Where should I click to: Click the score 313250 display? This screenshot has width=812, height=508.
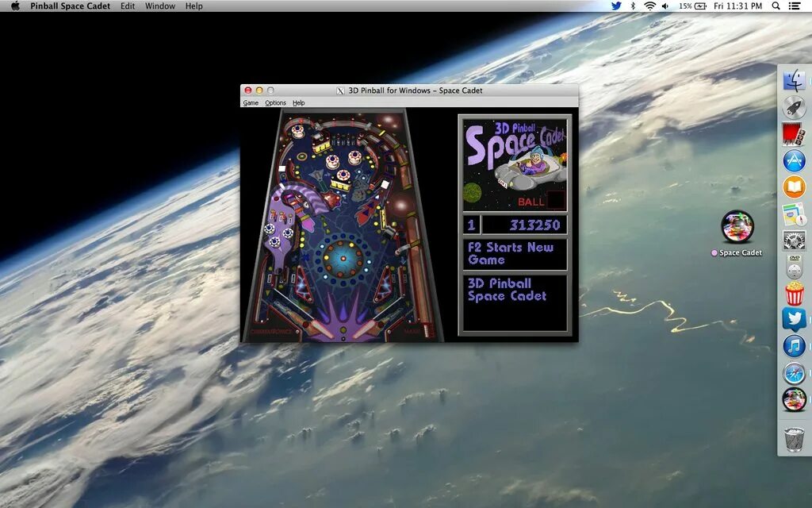(x=524, y=225)
